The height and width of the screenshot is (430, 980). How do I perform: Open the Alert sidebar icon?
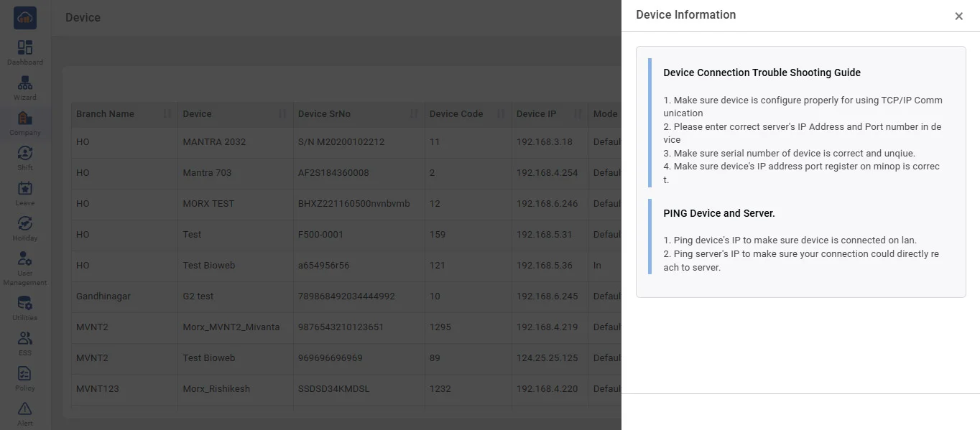(25, 410)
